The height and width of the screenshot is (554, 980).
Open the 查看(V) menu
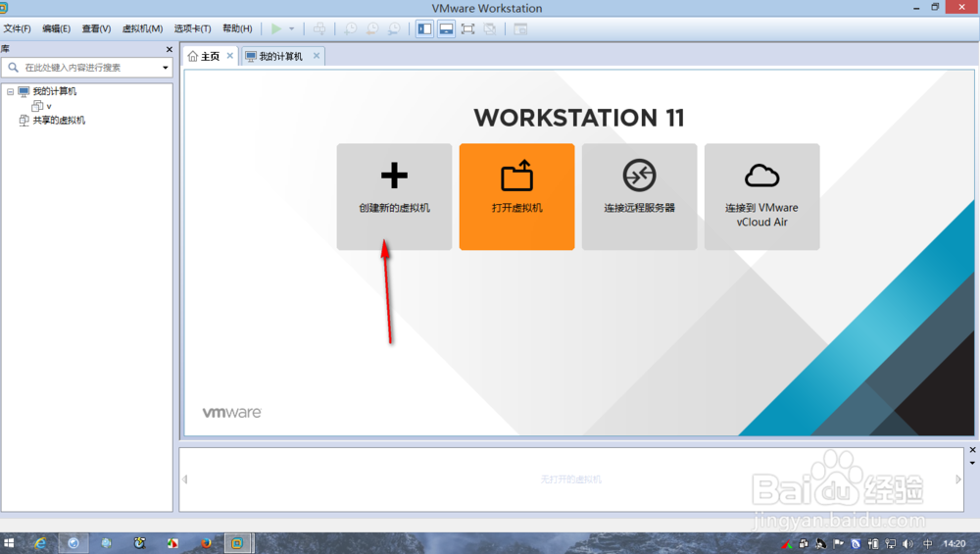[96, 28]
